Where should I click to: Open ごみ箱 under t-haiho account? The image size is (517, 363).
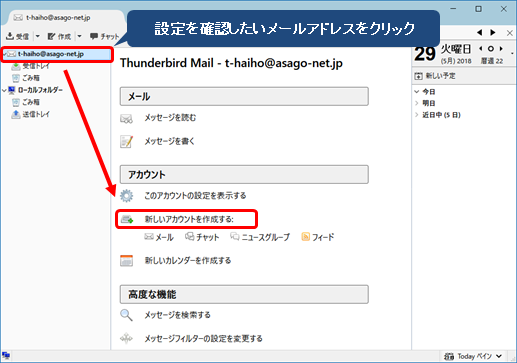tap(31, 78)
